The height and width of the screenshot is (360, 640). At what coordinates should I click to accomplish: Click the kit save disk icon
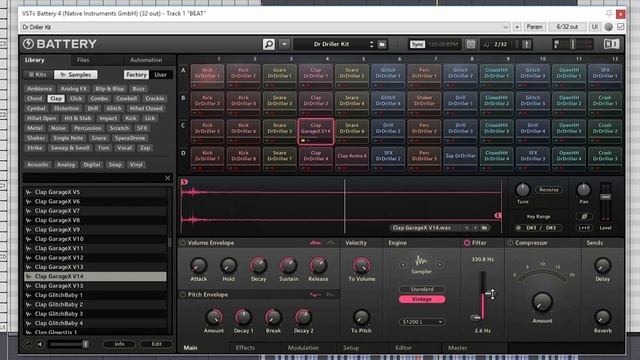pos(382,44)
